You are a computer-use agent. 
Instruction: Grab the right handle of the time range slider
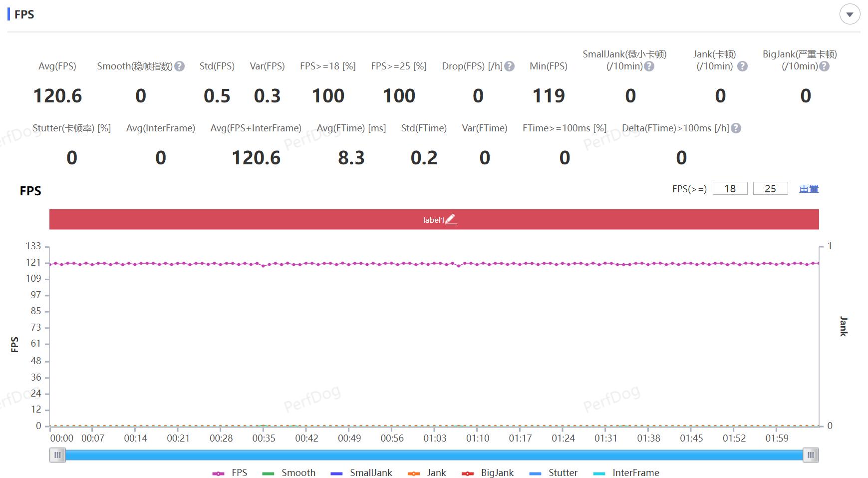[x=811, y=455]
